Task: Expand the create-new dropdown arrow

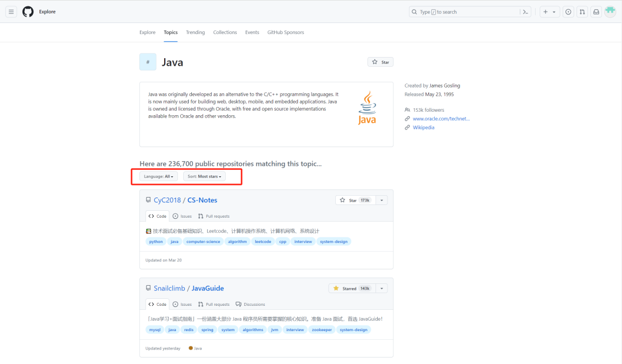Action: 554,12
